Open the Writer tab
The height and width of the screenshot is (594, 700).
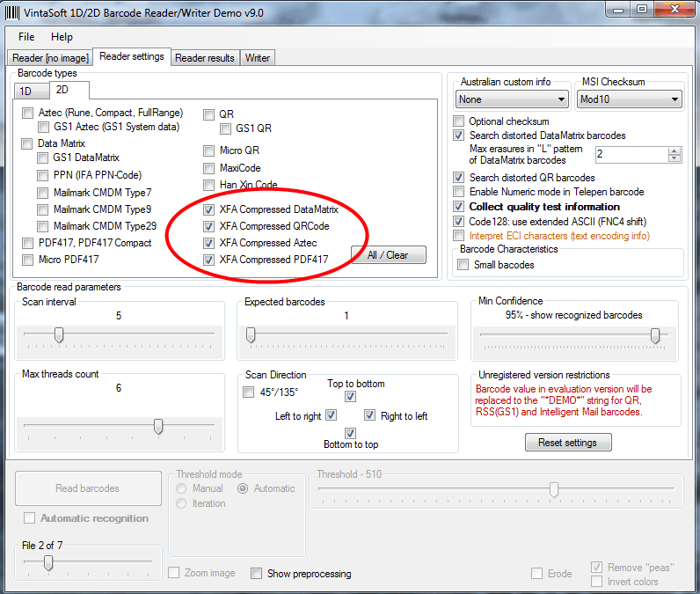(258, 58)
